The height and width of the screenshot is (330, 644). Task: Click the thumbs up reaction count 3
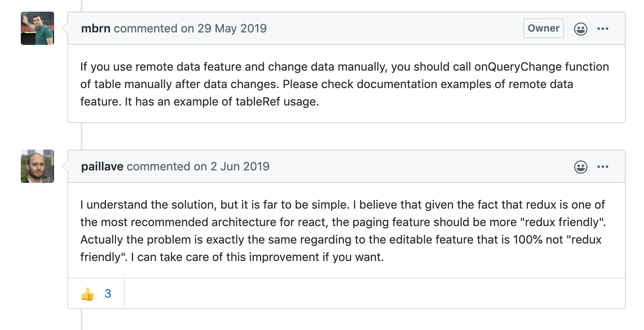click(x=108, y=294)
